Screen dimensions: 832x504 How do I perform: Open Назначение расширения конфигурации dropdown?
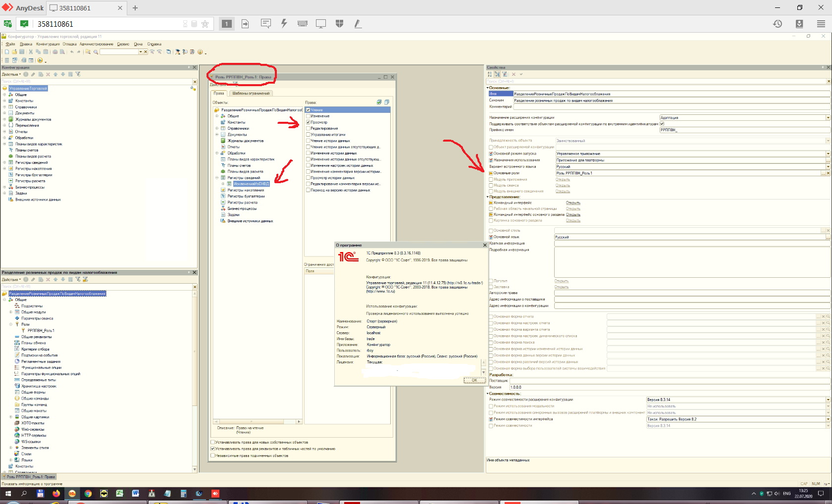tap(828, 118)
